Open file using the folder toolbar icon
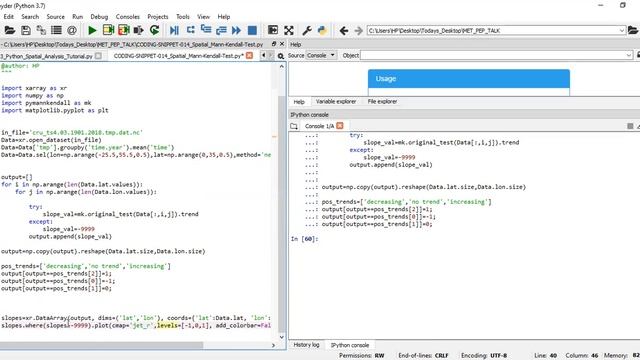 10,30
